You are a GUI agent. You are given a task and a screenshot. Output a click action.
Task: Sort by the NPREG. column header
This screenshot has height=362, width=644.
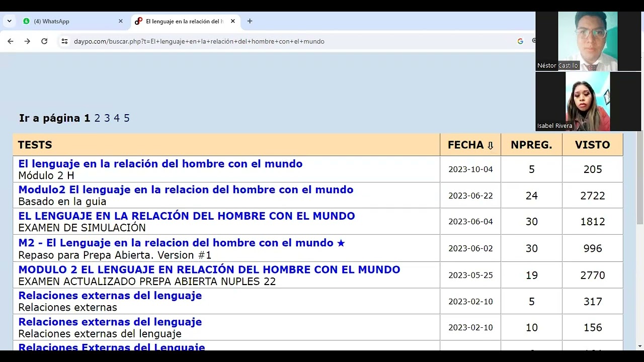531,145
